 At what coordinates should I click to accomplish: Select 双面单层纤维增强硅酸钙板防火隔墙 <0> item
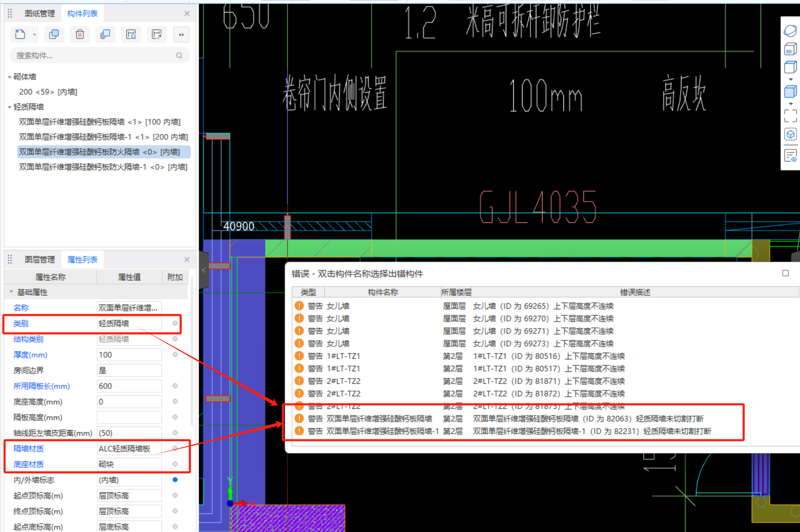(x=103, y=152)
